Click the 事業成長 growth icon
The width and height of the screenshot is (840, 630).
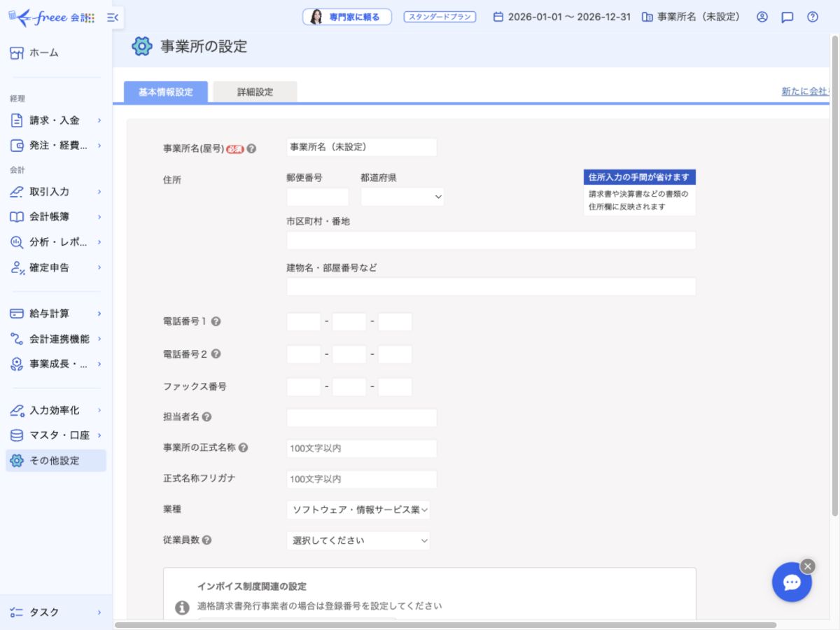pyautogui.click(x=17, y=364)
